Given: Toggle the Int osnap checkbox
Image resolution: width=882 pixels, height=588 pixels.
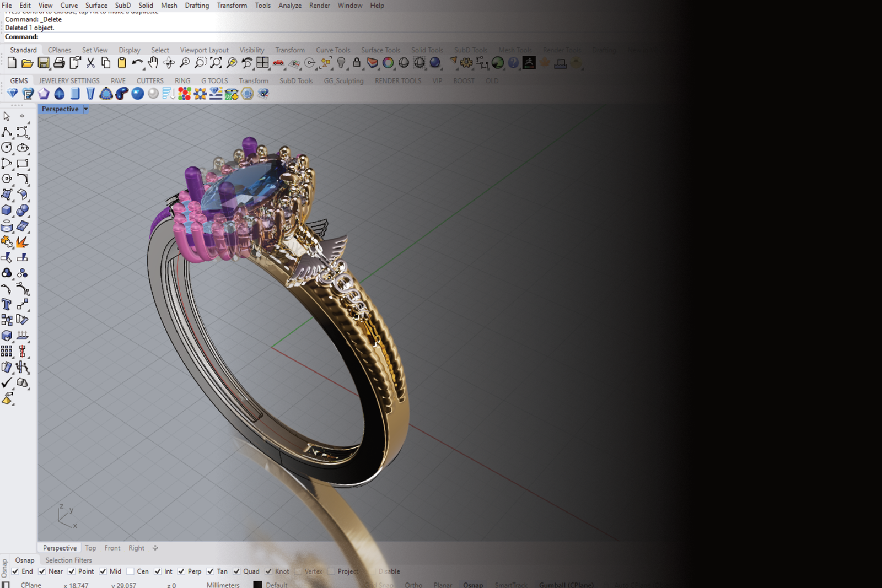Looking at the screenshot, I should click(157, 571).
